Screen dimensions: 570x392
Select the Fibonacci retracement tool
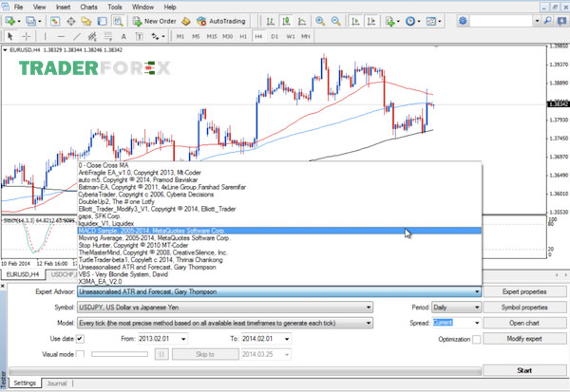pyautogui.click(x=108, y=36)
